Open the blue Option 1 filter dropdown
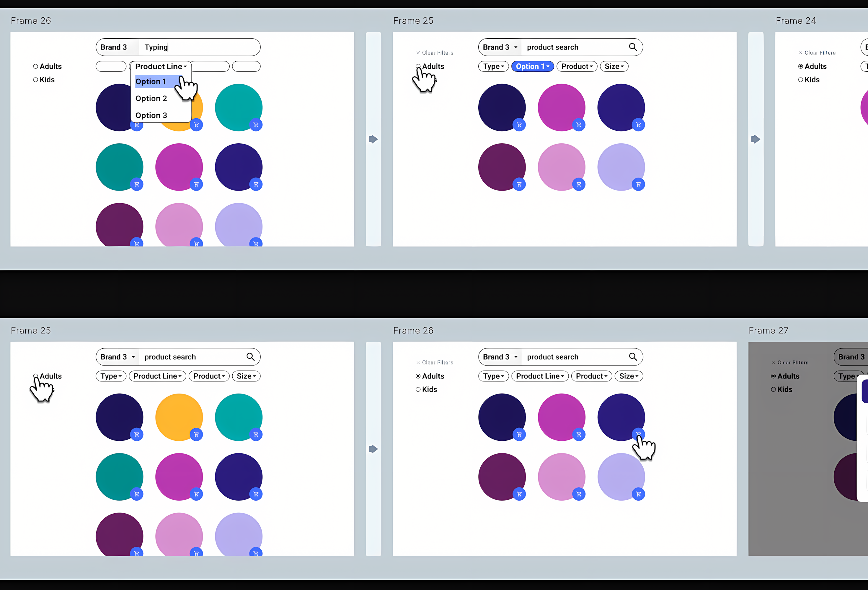 pos(532,66)
